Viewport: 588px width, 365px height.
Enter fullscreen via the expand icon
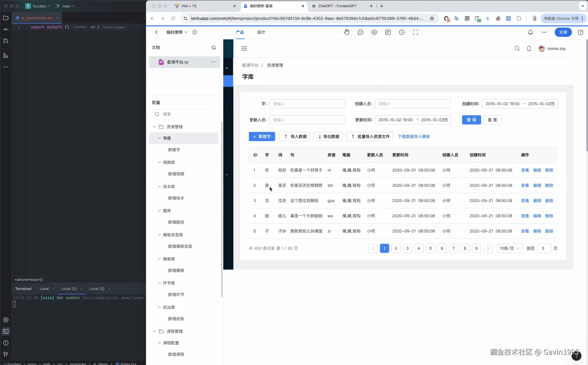pos(415,32)
